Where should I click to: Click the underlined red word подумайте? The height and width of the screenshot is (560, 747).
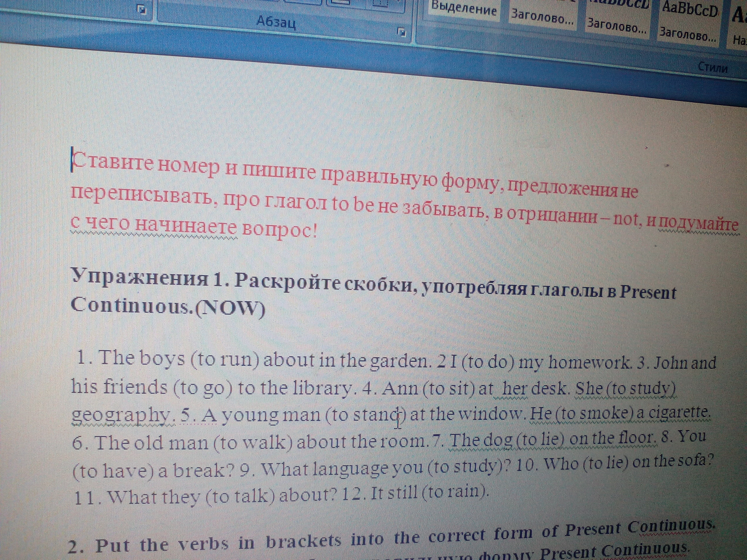(x=698, y=224)
